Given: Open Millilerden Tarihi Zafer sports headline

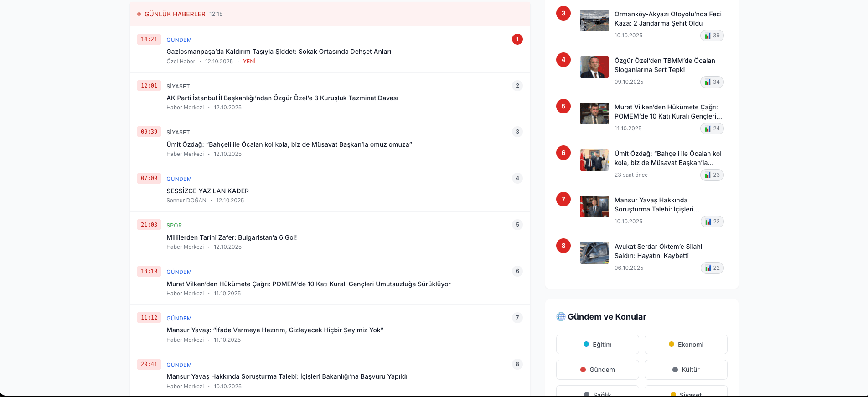Looking at the screenshot, I should pos(232,237).
